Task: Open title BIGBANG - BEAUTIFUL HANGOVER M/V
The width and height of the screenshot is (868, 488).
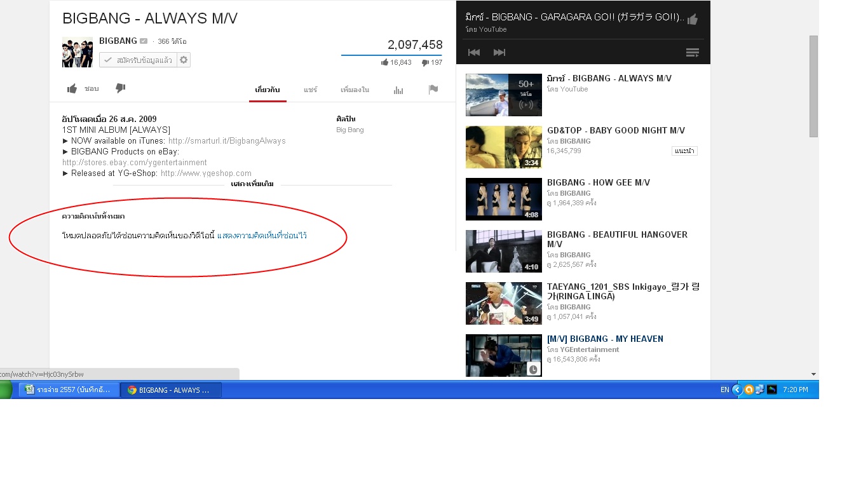Action: coord(617,239)
